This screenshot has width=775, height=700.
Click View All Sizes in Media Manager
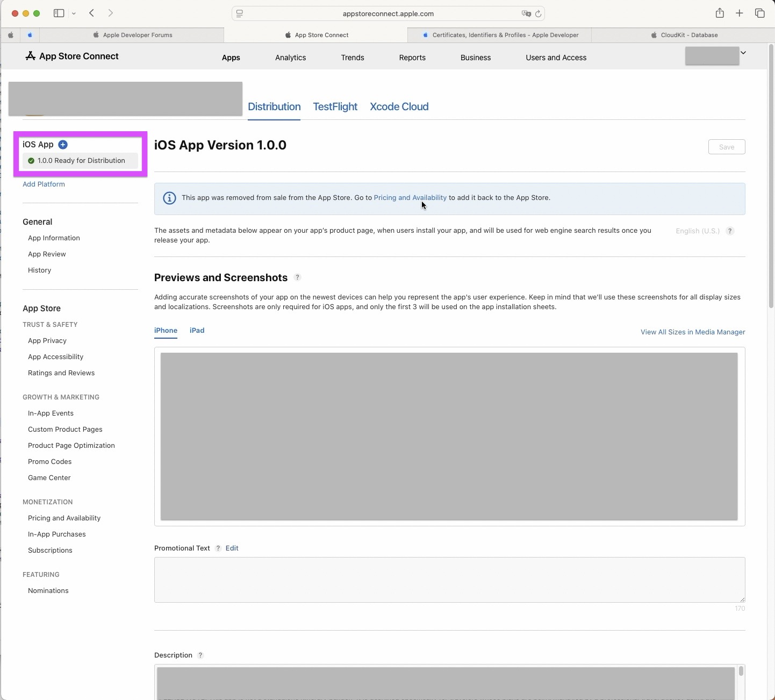[692, 332]
